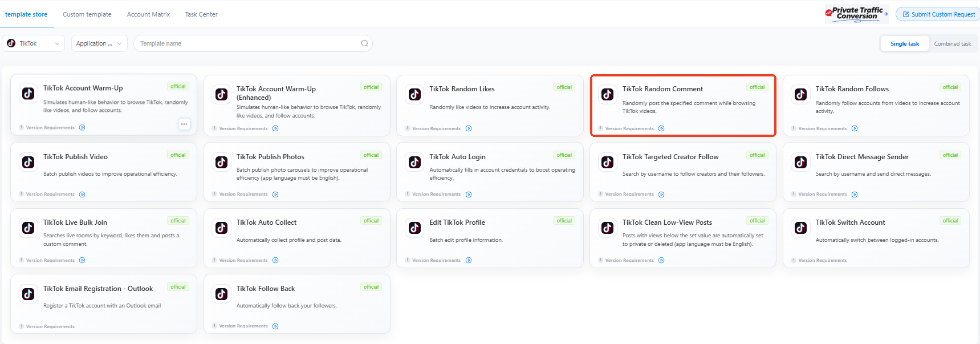Click 'Register a TikTok account with an Outlook email'
This screenshot has height=344, width=980.
(x=102, y=306)
